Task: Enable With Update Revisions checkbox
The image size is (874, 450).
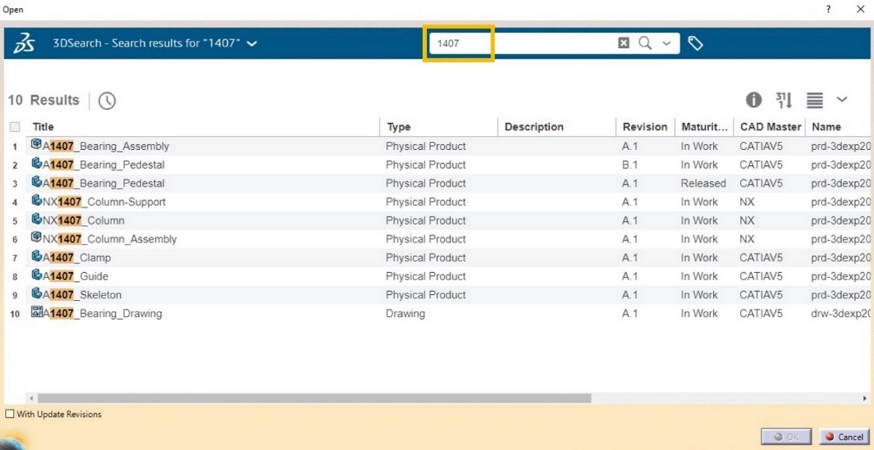Action: click(x=9, y=414)
